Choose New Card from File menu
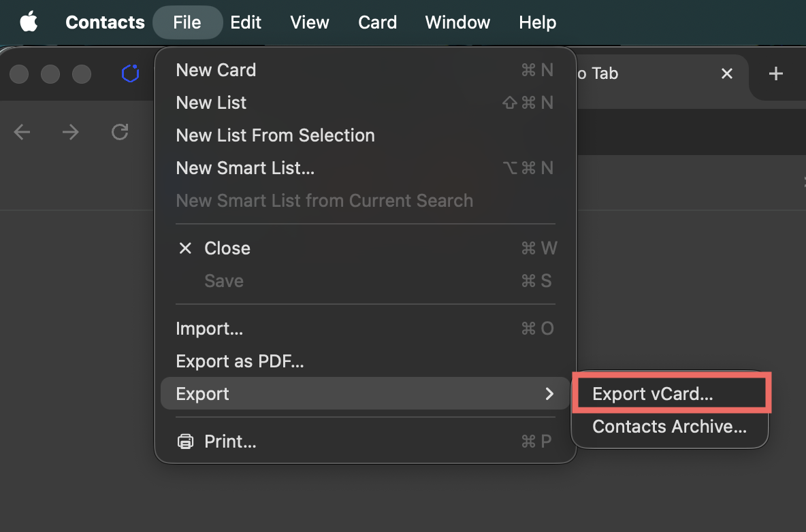 pyautogui.click(x=216, y=70)
